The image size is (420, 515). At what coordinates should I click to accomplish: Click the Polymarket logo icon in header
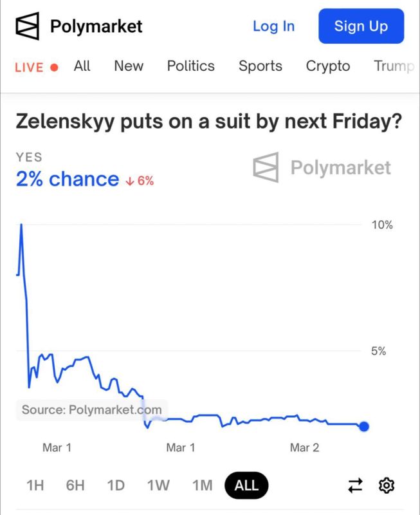(28, 26)
